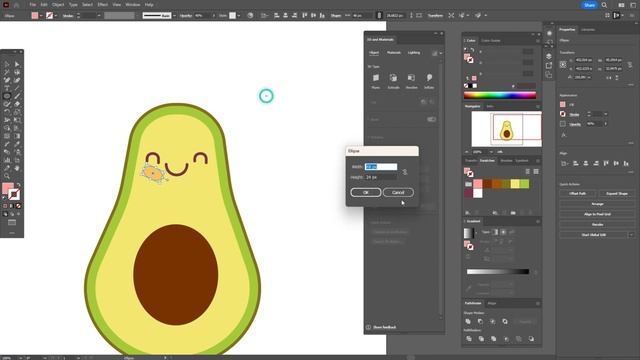This screenshot has height=360, width=640.
Task: Switch to Materials tab in 3D panel
Action: point(394,53)
